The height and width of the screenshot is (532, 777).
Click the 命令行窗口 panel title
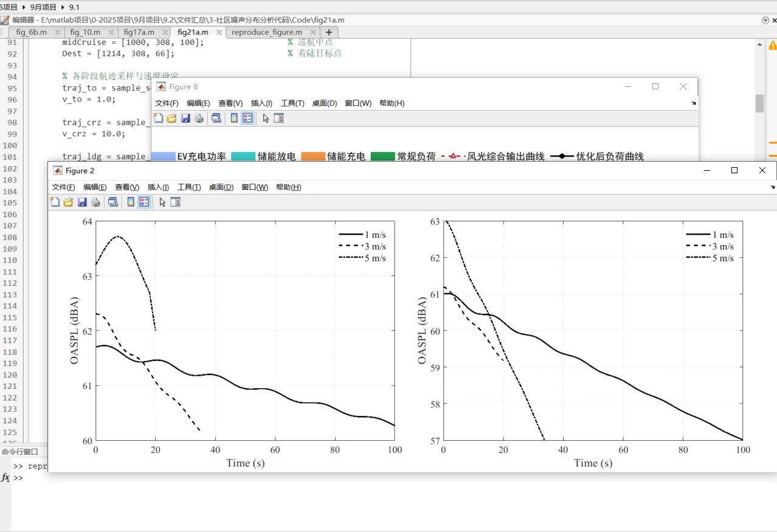click(19, 452)
